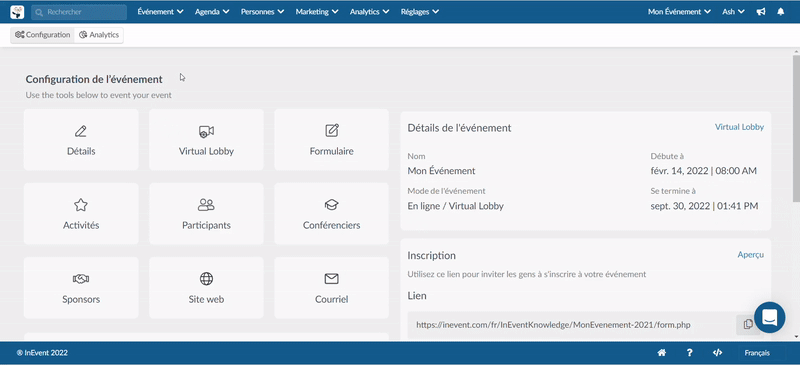Select the Configuration tab
The image size is (800, 365).
click(x=42, y=35)
